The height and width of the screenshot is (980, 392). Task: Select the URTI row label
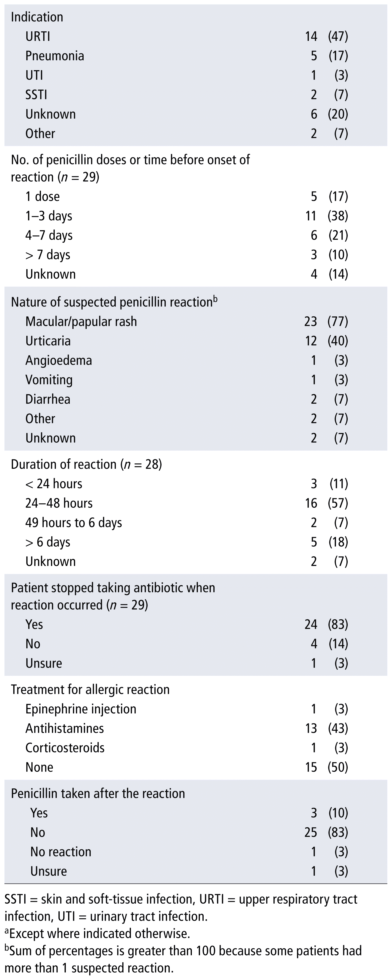[38, 36]
